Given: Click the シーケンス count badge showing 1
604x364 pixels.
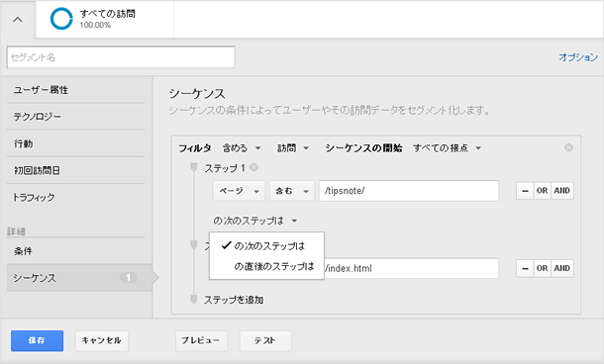Looking at the screenshot, I should click(129, 277).
